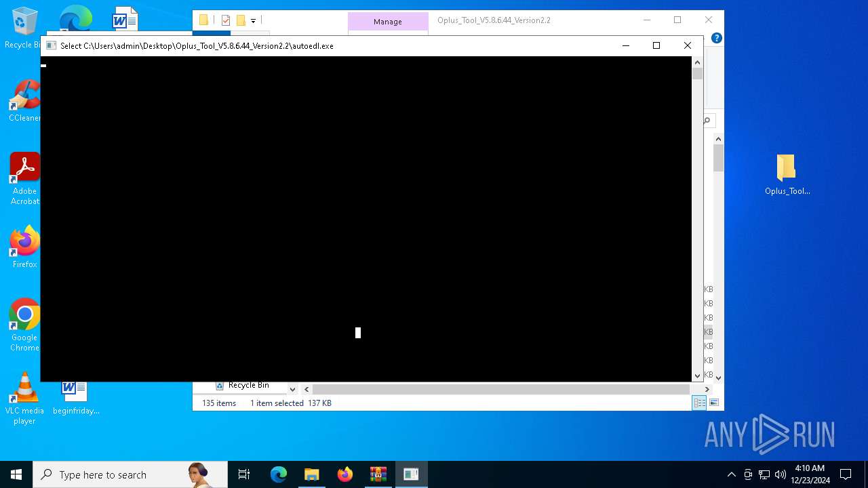Click the Explorer horizontal scrollbar left arrow
Image resolution: width=868 pixels, height=488 pixels.
[307, 389]
